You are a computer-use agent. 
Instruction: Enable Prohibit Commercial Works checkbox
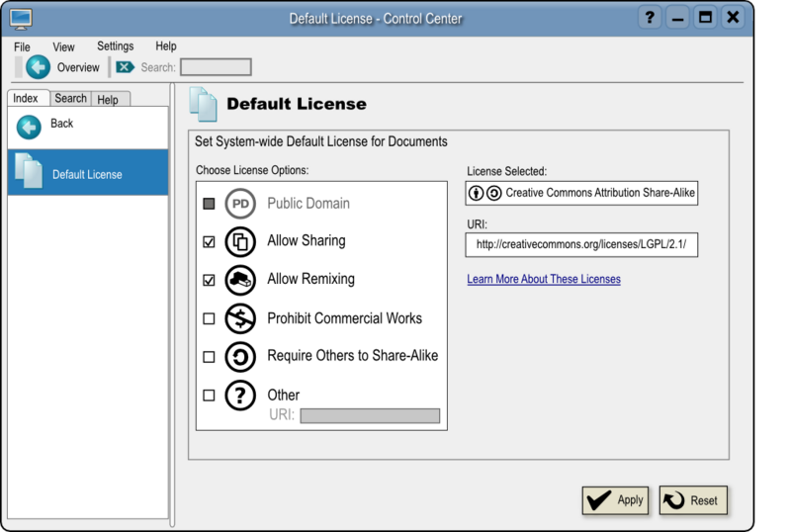209,318
